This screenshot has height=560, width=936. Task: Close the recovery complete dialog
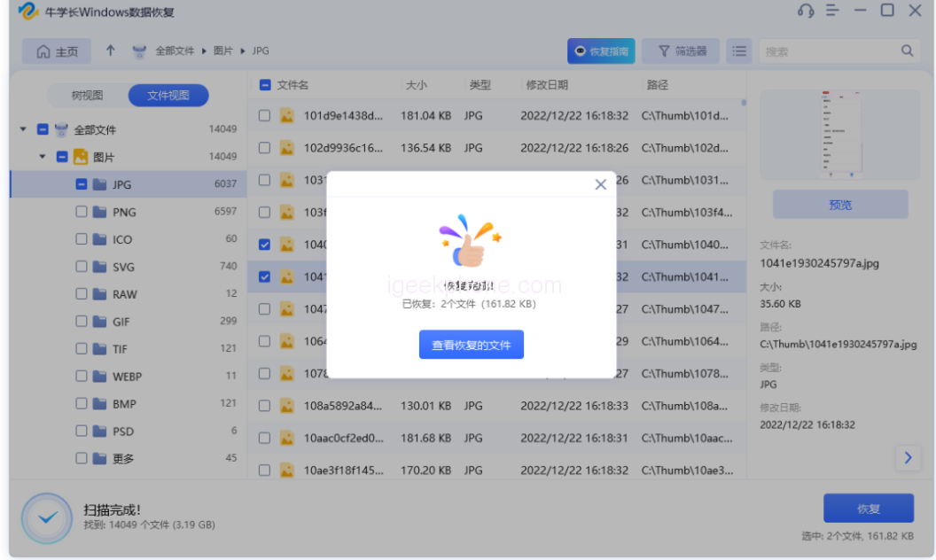click(x=600, y=184)
